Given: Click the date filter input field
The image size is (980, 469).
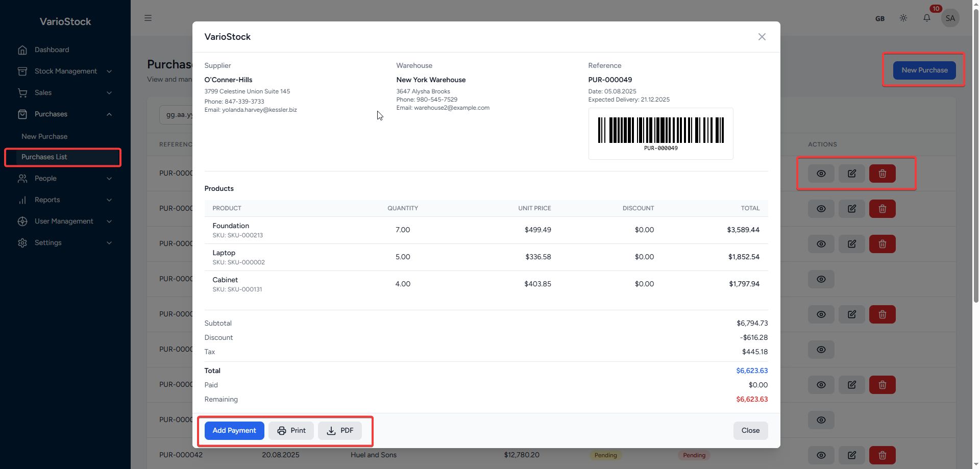Looking at the screenshot, I should [x=176, y=115].
